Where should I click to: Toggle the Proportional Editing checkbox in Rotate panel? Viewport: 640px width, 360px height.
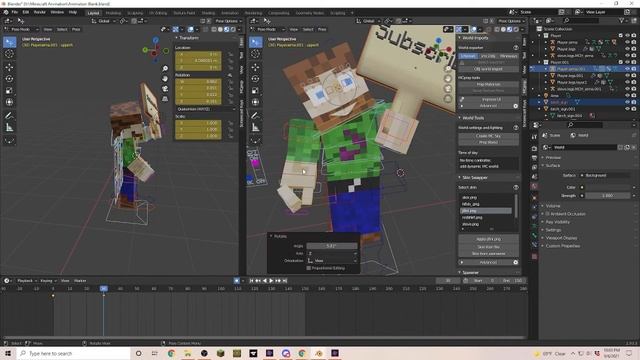pyautogui.click(x=309, y=268)
